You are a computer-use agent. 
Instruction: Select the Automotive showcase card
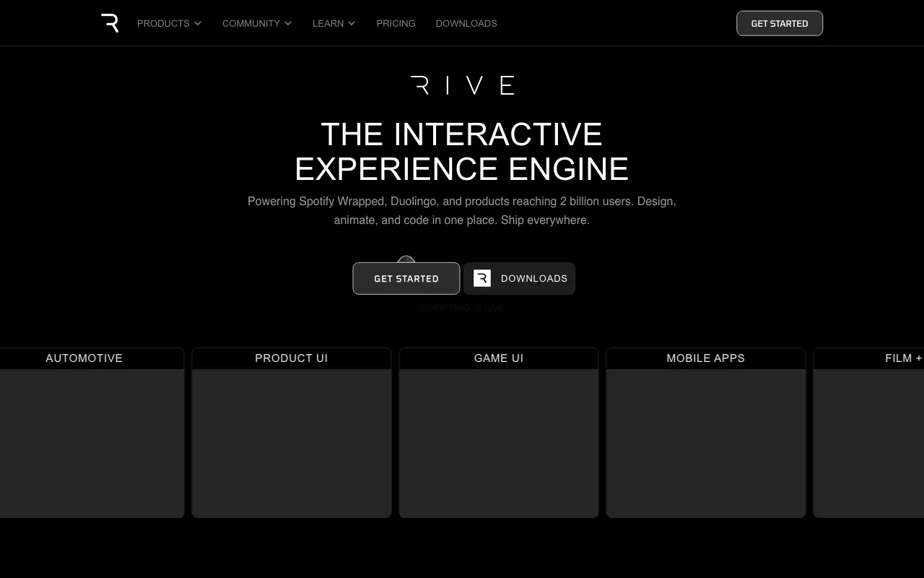(x=92, y=433)
